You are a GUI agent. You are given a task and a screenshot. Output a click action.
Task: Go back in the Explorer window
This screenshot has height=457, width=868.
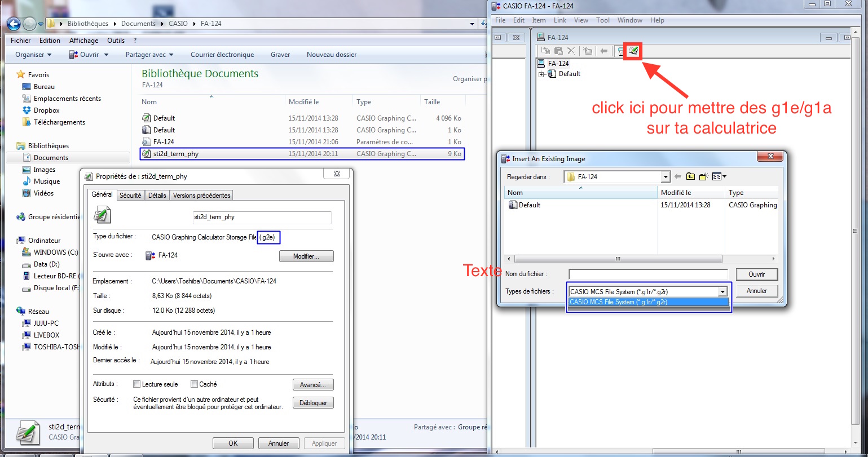pyautogui.click(x=14, y=24)
